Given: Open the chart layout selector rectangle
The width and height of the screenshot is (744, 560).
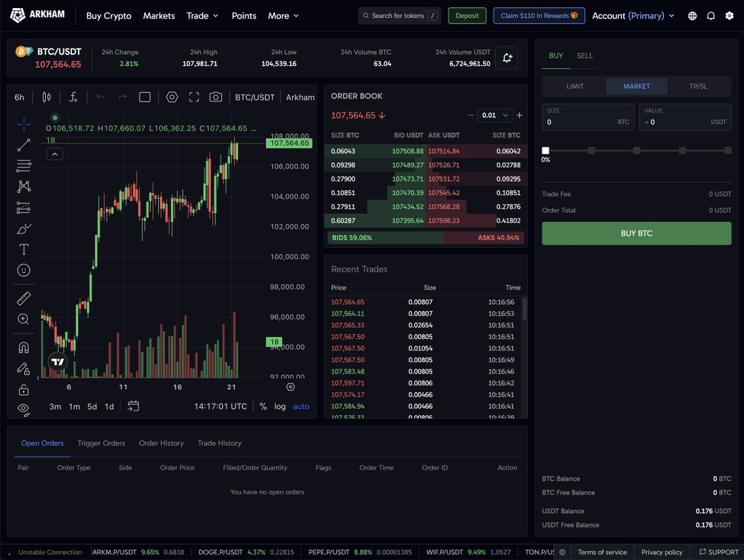Looking at the screenshot, I should click(145, 97).
